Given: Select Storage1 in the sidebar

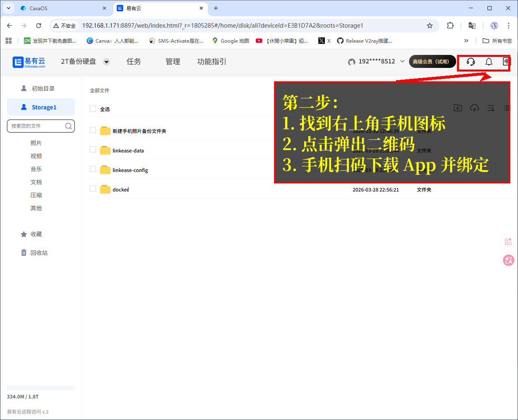Looking at the screenshot, I should tap(41, 107).
